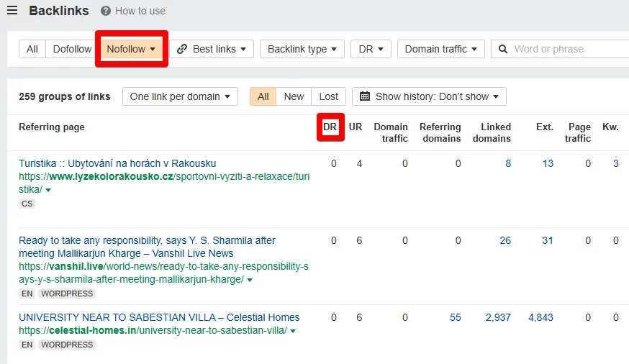Open the One link per domain dropdown
629x364 pixels.
click(x=180, y=96)
